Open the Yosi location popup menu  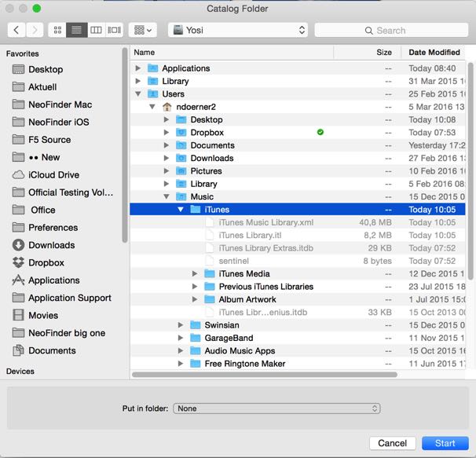coord(238,30)
